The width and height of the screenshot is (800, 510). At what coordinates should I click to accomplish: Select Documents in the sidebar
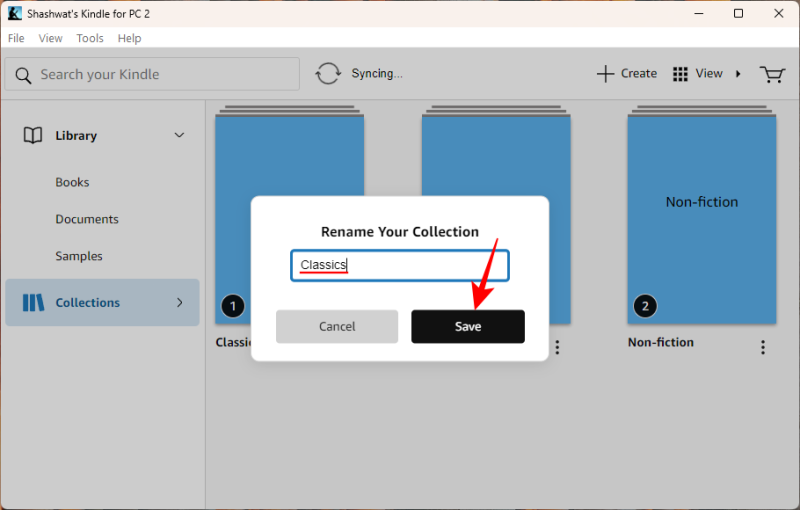coord(87,219)
